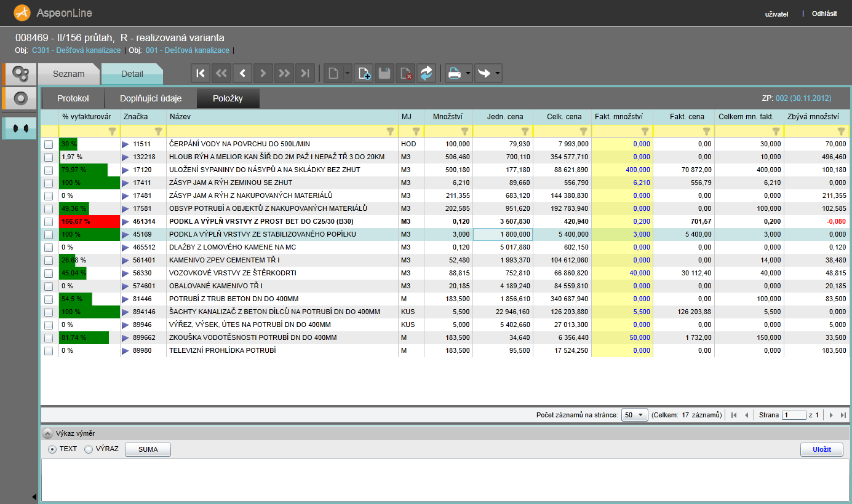This screenshot has height=504, width=852.
Task: Click the SUMA button
Action: coord(148,449)
